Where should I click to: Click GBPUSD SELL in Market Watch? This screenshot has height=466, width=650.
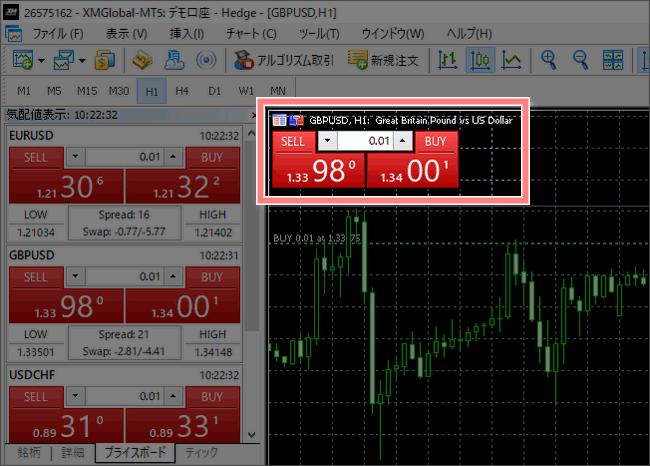(36, 277)
